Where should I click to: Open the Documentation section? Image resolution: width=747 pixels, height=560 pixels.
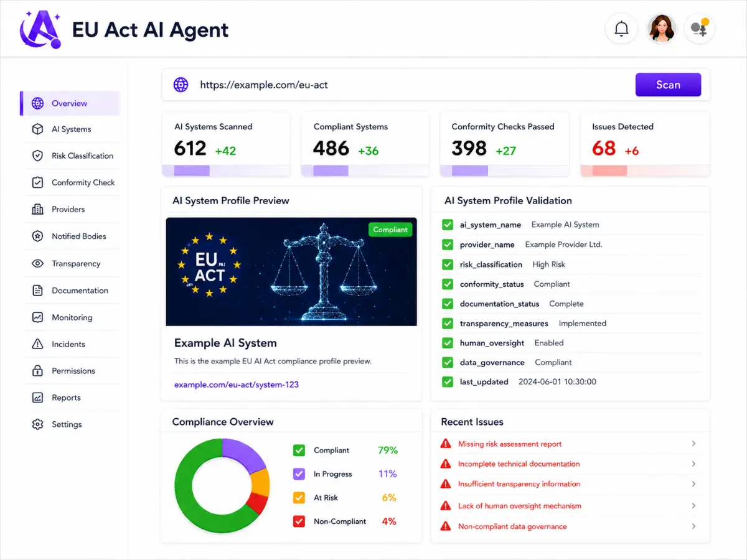72,291
